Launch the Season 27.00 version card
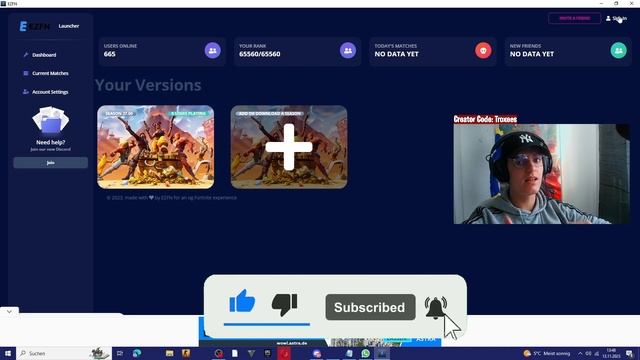 click(x=156, y=147)
